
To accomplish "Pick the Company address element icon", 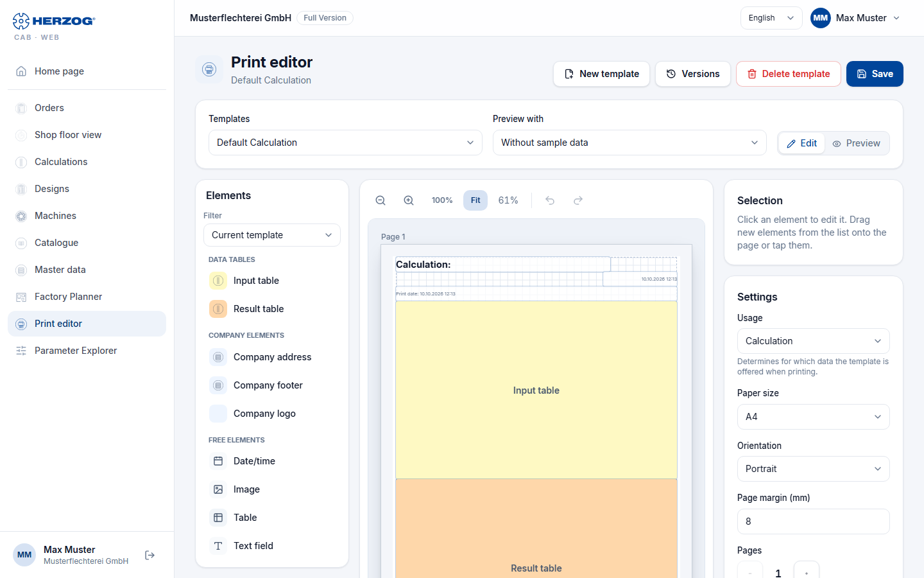I will pyautogui.click(x=218, y=357).
